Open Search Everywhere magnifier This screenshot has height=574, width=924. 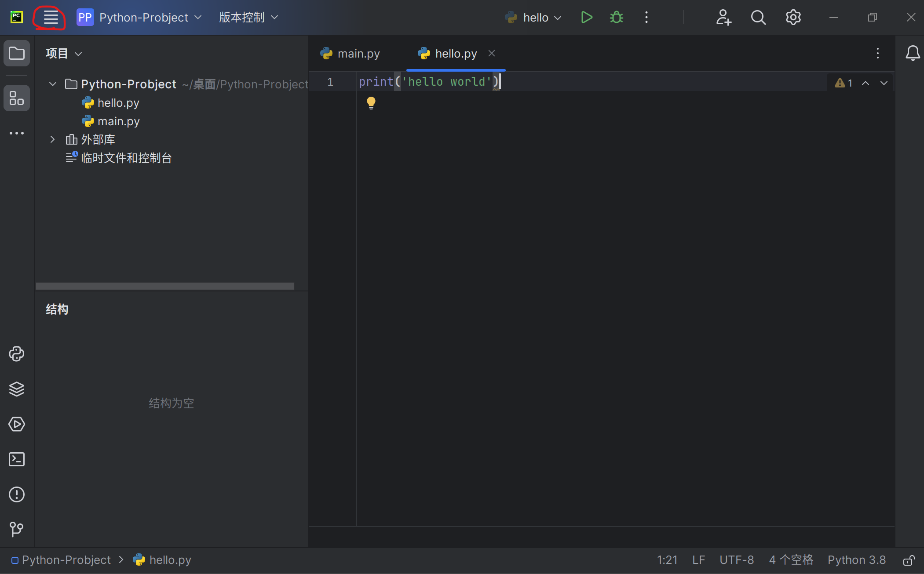pos(758,18)
